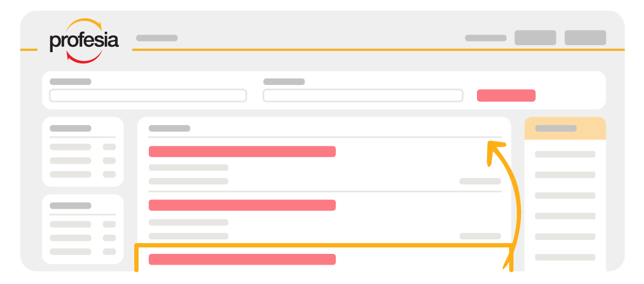Open the first pink job listing title
This screenshot has height=284, width=644.
(242, 152)
